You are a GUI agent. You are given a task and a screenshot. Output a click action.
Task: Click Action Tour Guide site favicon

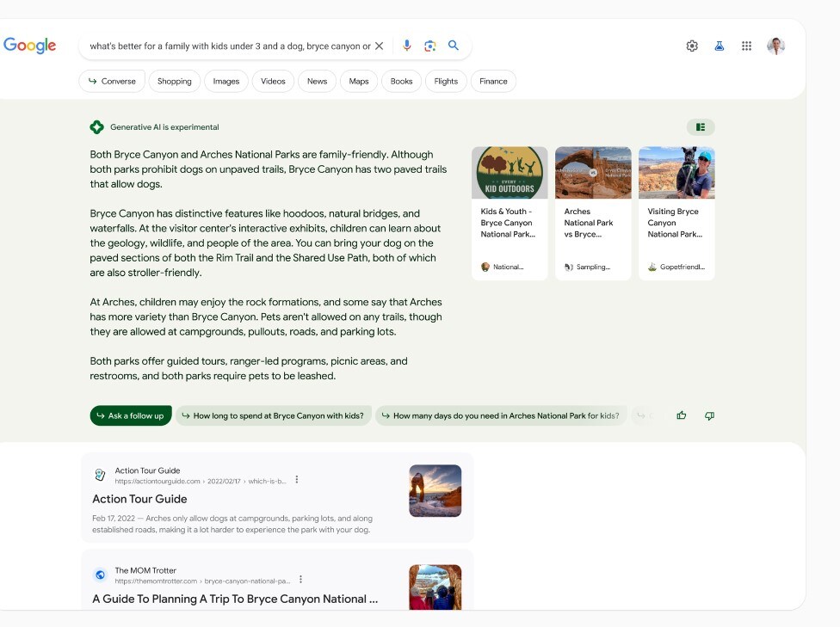pyautogui.click(x=100, y=475)
